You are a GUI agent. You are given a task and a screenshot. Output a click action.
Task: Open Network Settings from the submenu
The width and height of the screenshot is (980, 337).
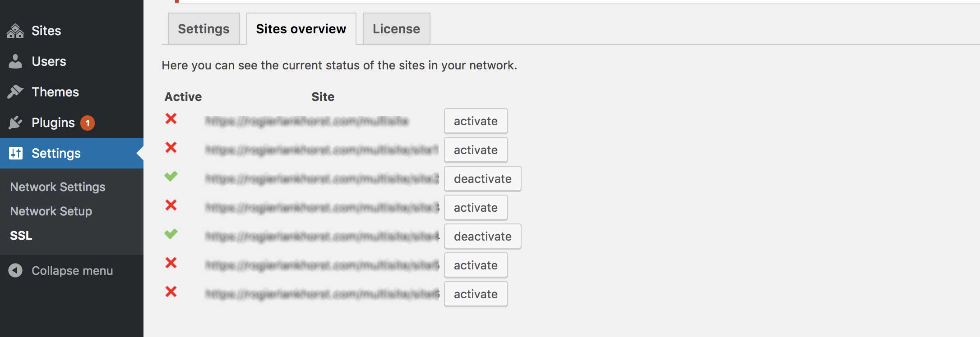[57, 187]
